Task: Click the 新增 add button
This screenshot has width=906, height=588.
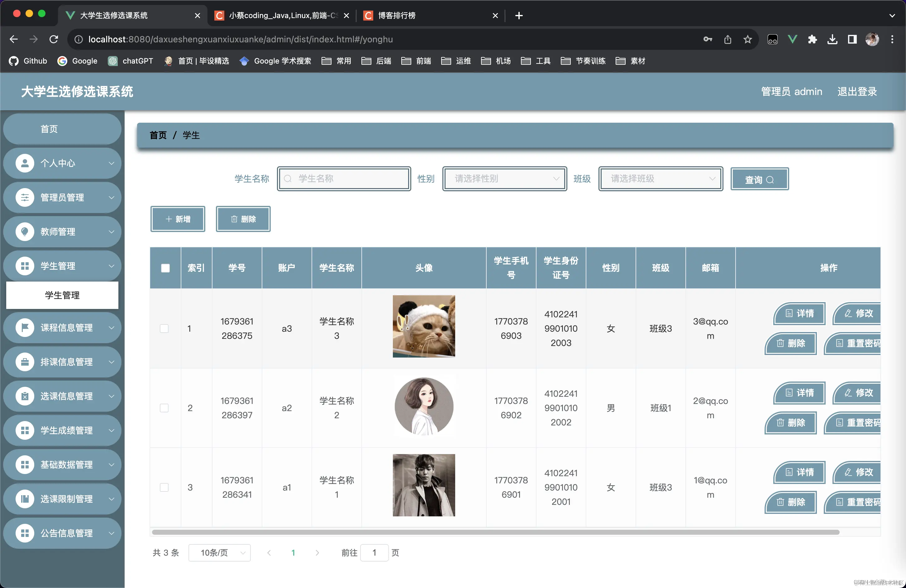Action: 178,219
